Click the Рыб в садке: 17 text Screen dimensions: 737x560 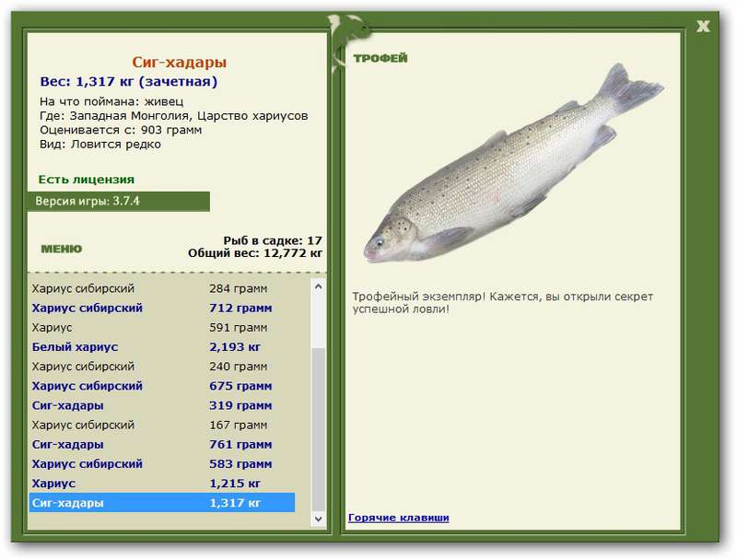[273, 240]
